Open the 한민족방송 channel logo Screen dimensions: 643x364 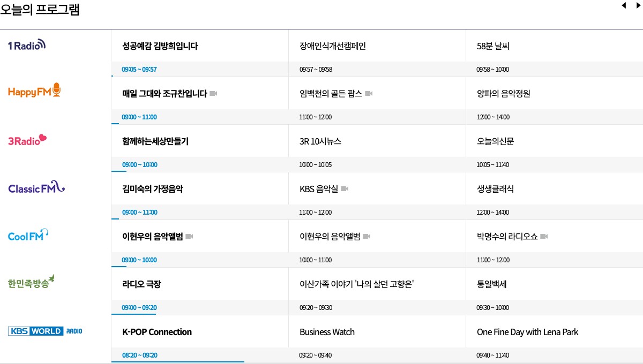pyautogui.click(x=31, y=282)
